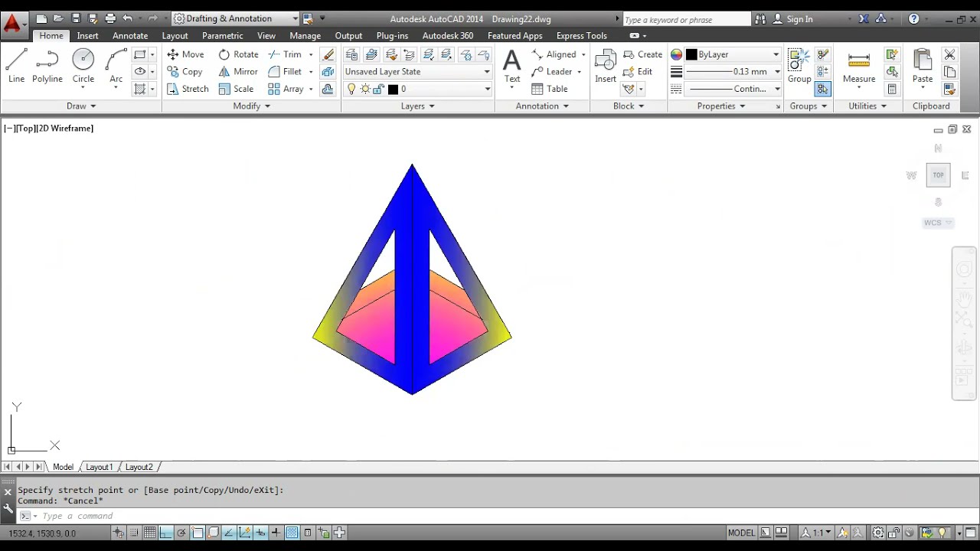Switch to the Express Tools tab

[x=581, y=35]
